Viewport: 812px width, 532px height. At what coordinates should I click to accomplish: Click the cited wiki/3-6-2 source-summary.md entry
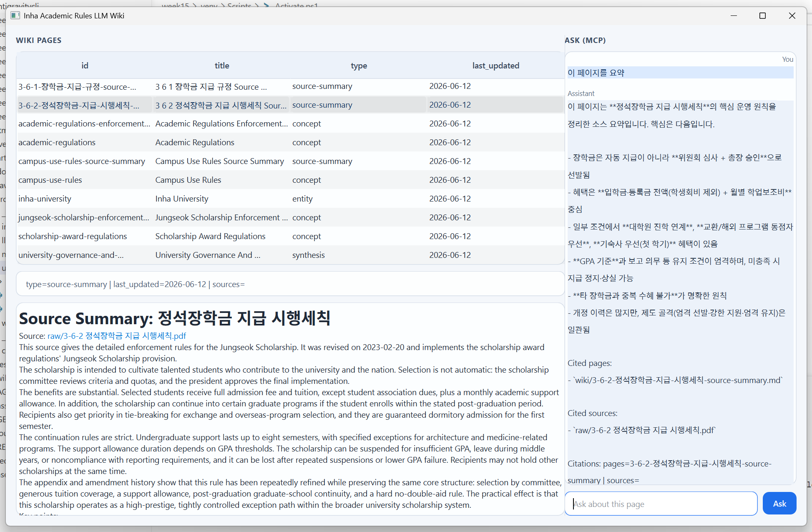[675, 381]
